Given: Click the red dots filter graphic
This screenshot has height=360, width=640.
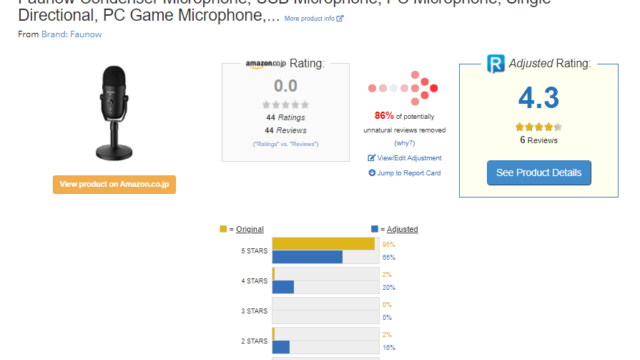Looking at the screenshot, I should point(403,88).
